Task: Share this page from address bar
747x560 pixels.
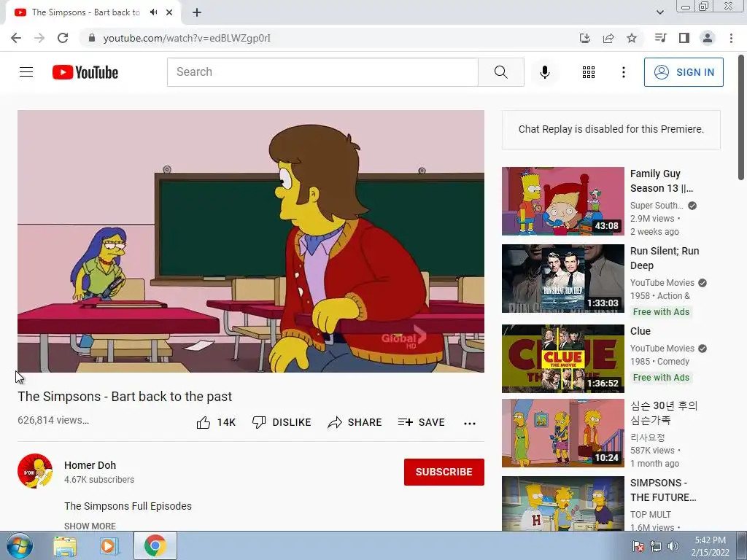Action: point(608,38)
